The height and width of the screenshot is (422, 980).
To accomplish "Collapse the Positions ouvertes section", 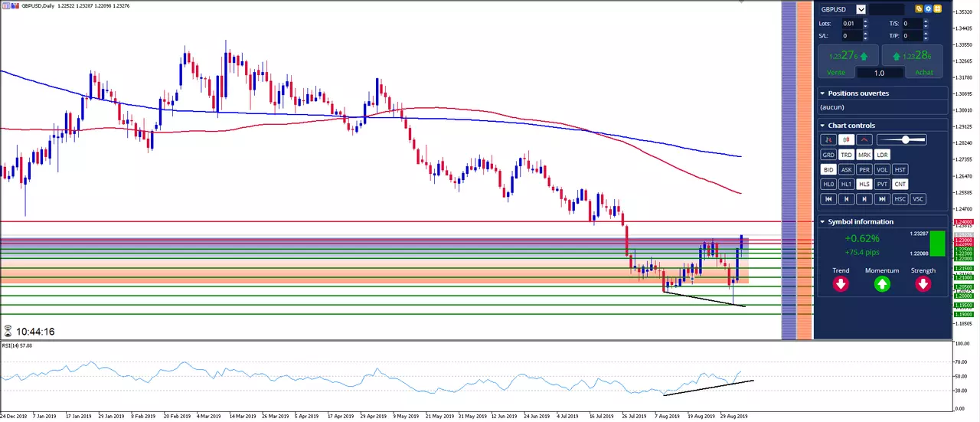I will click(822, 93).
